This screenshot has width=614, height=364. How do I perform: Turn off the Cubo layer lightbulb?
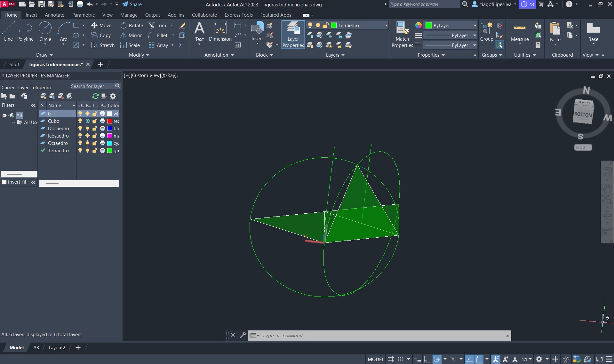(80, 121)
